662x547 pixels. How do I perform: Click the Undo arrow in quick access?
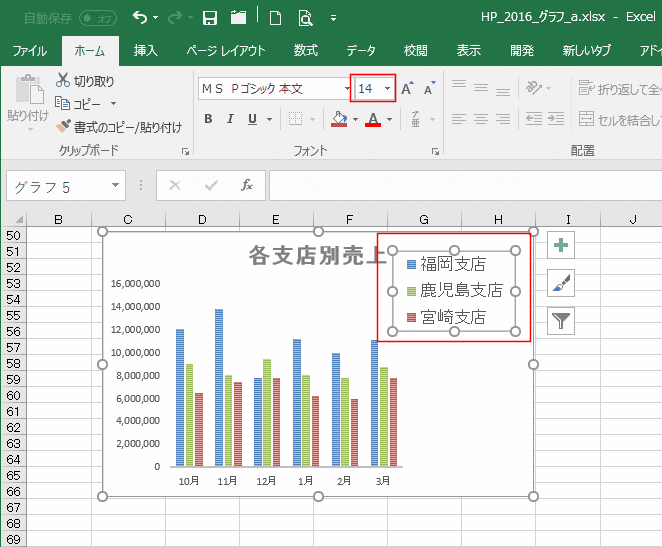[x=140, y=17]
